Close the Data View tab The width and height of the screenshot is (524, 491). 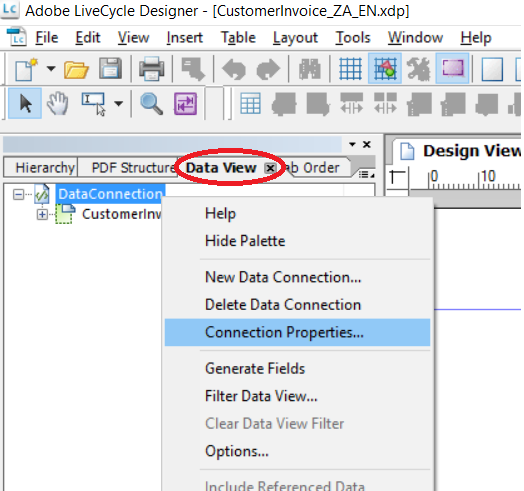coord(270,168)
